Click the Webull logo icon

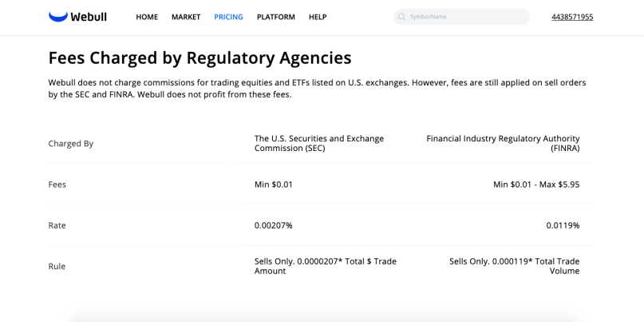(58, 17)
